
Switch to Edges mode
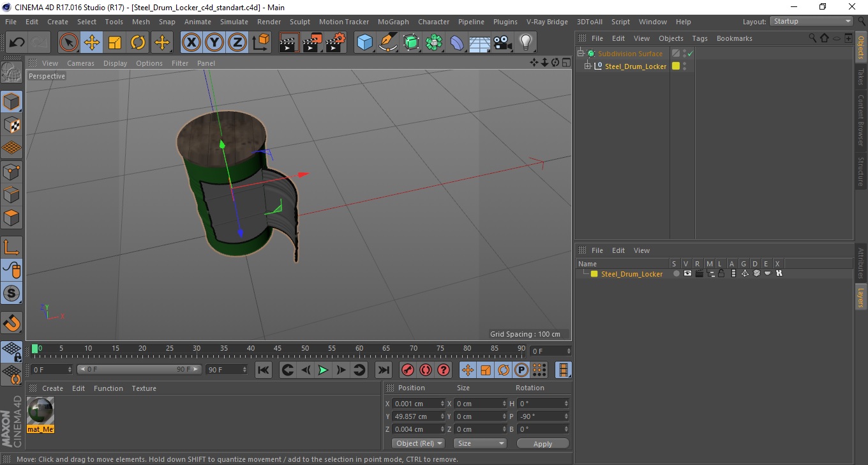(11, 194)
